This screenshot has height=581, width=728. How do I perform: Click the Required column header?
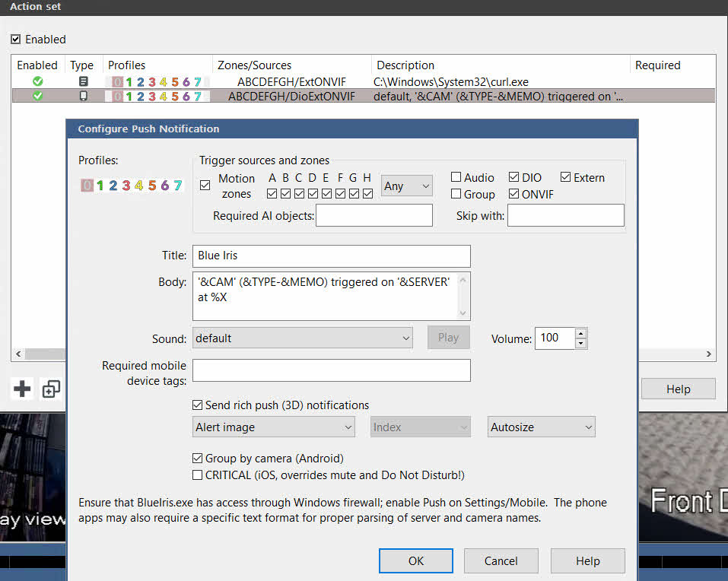(x=672, y=65)
